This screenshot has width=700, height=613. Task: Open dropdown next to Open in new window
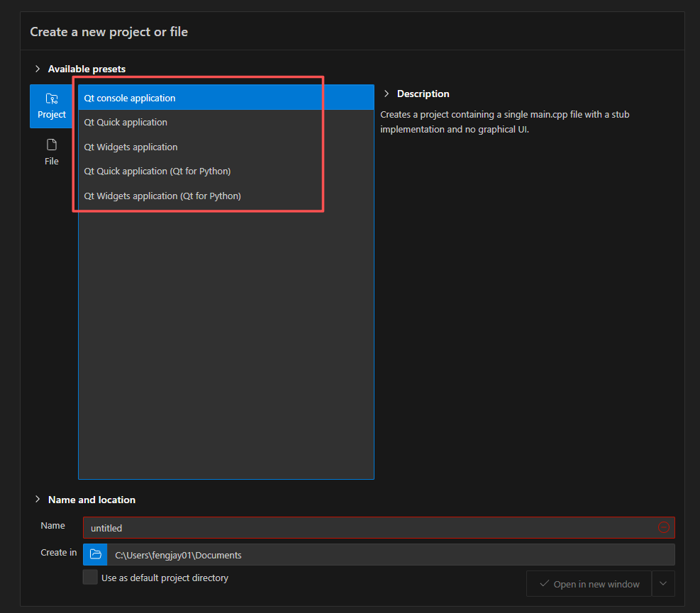(663, 583)
